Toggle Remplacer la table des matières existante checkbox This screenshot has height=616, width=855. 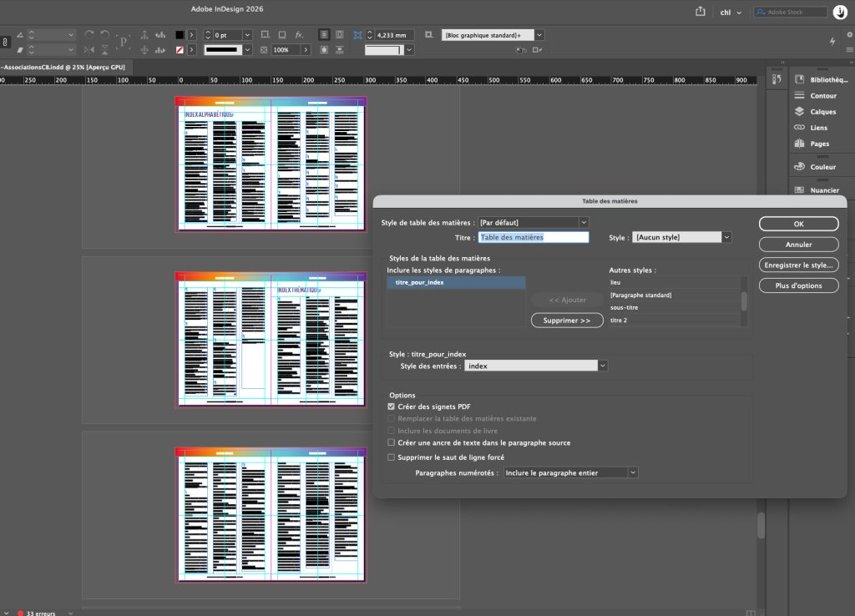(x=391, y=419)
